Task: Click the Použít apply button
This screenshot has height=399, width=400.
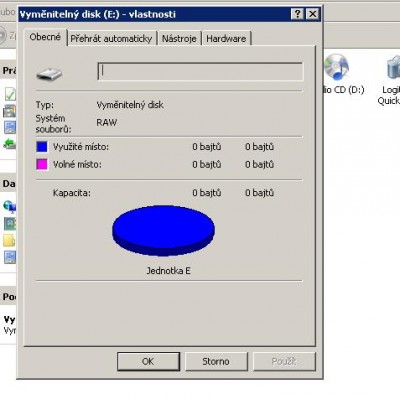Action: pyautogui.click(x=284, y=361)
